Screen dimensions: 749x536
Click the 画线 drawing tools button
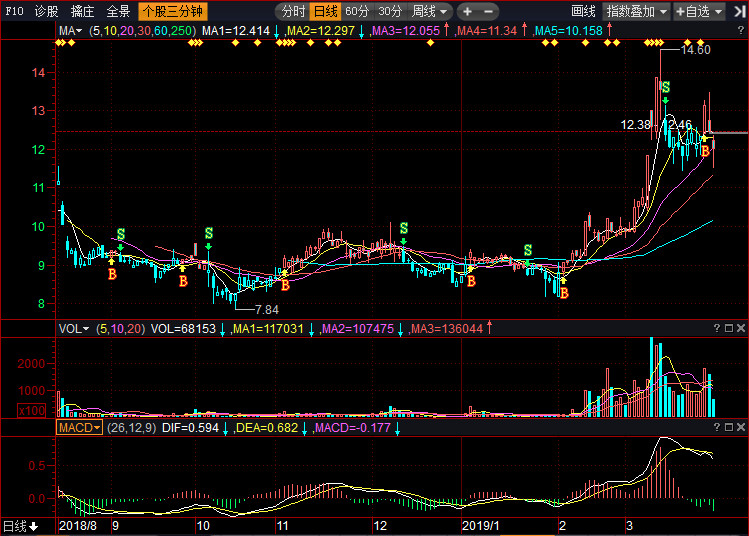[x=583, y=11]
